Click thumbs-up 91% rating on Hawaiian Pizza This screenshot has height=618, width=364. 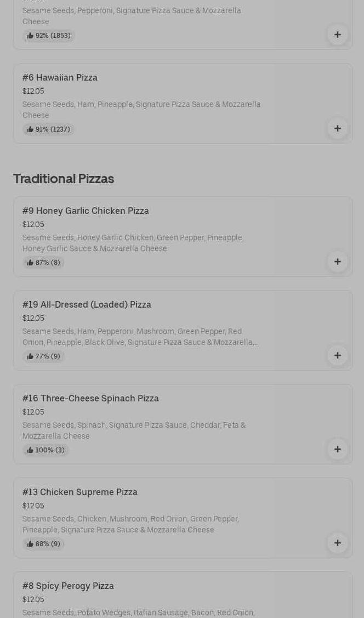pos(48,129)
